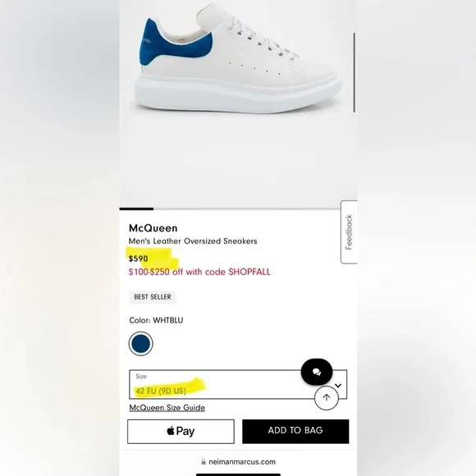Screen dimensions: 476x476
Task: Check out with the Apple Pay button
Action: pyautogui.click(x=181, y=432)
